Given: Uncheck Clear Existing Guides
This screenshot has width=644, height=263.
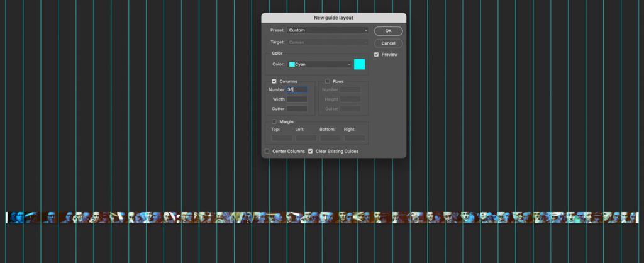Looking at the screenshot, I should click(310, 151).
